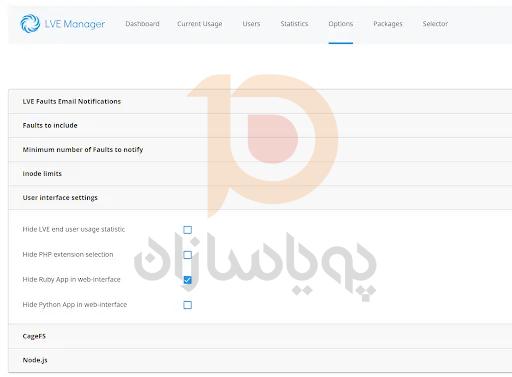Click the LVE Manager swirl logo icon
Viewport: 512px width, 377px height.
coord(30,24)
